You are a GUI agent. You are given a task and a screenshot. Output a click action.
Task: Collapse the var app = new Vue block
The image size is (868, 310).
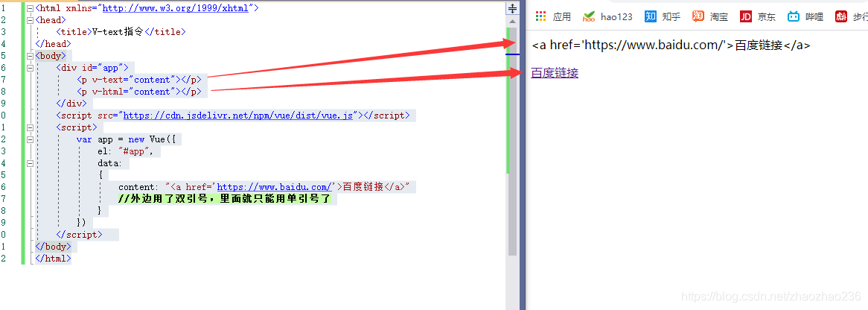click(30, 140)
